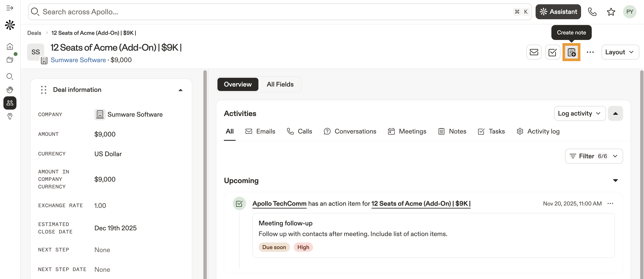Expand the sidebar navigation menu icon
Screen dimensions: 644x279
coord(10,8)
